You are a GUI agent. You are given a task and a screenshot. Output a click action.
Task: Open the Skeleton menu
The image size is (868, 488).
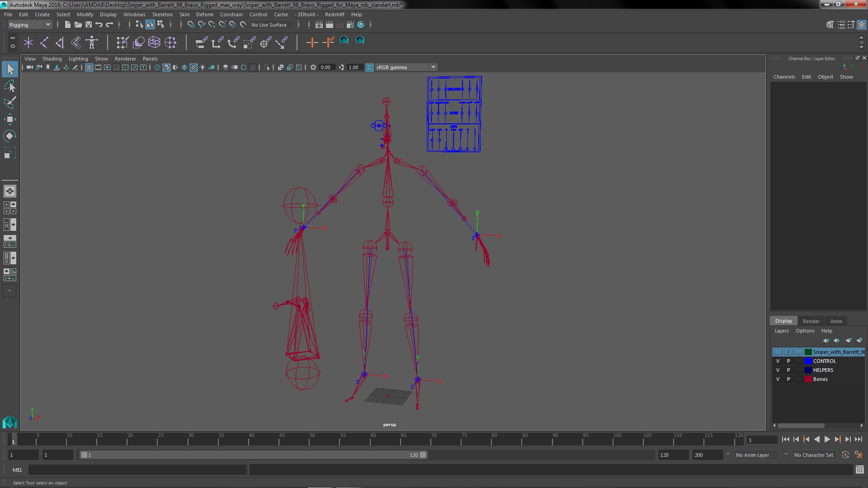pos(162,14)
